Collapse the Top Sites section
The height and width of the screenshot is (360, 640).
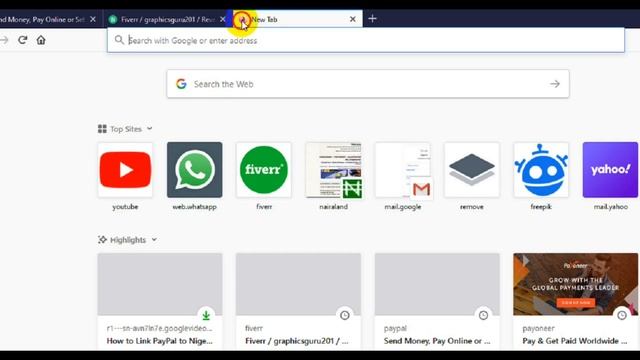point(149,129)
